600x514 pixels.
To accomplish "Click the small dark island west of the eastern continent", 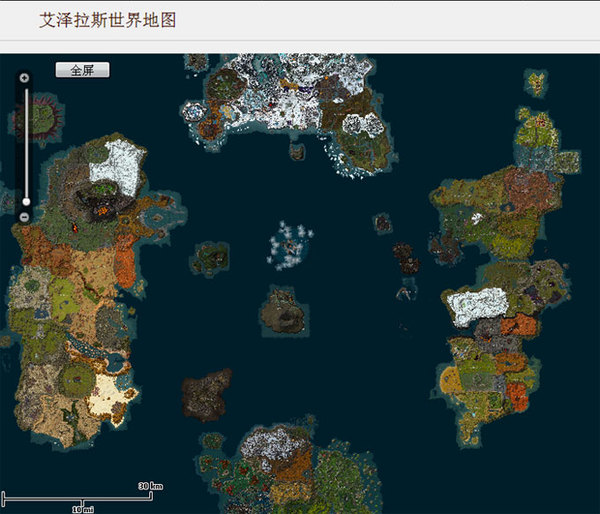I will point(404,257).
